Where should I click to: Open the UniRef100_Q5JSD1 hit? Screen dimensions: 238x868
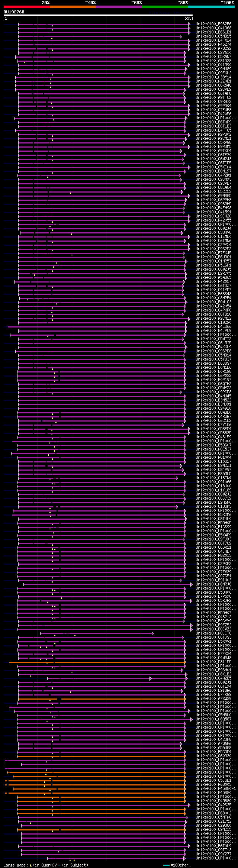213,781
